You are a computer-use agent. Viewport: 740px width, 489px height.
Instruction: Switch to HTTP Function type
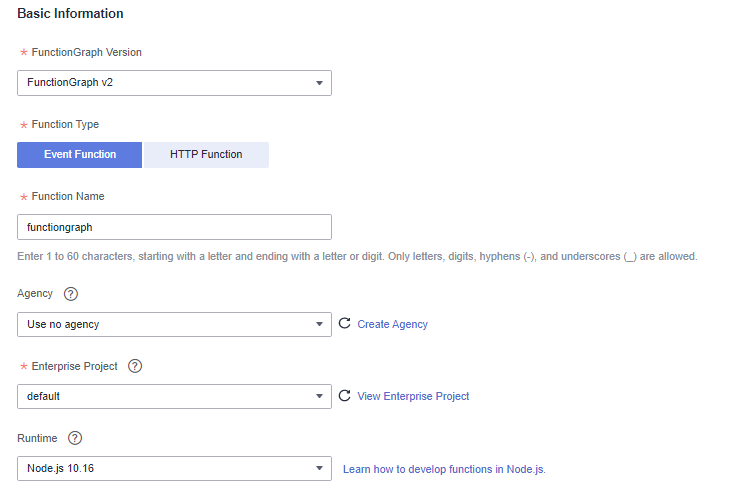[x=206, y=154]
